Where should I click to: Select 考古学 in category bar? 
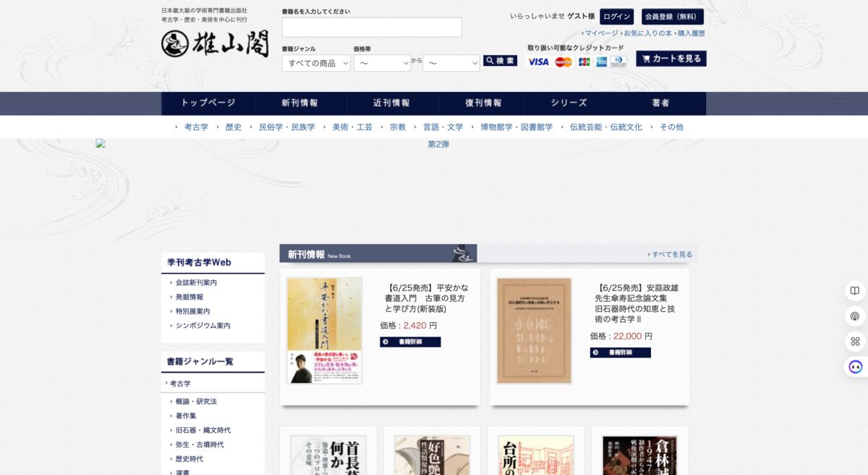click(196, 127)
